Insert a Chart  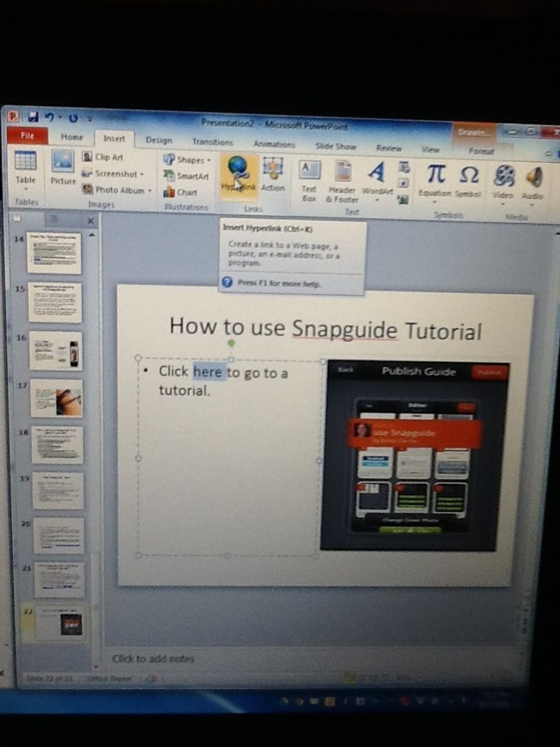[181, 192]
